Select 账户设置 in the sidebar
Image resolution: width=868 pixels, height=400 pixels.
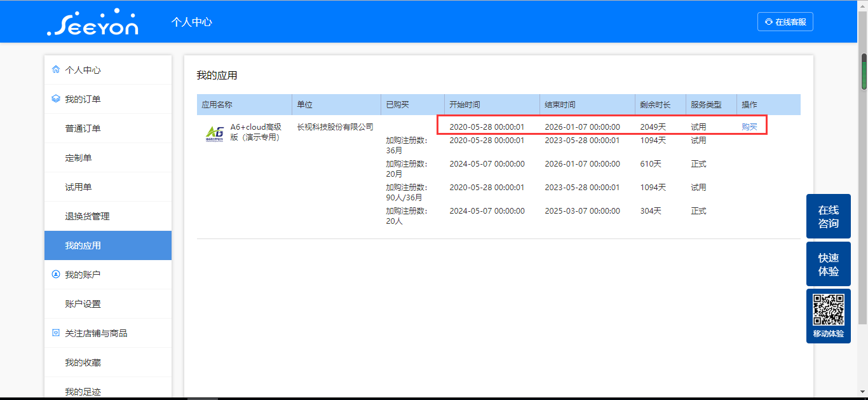108,304
